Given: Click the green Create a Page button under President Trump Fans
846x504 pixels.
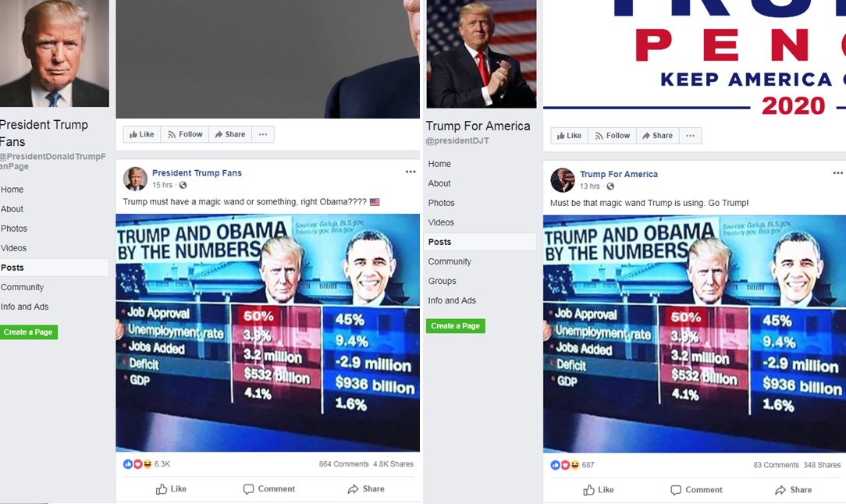Looking at the screenshot, I should [28, 332].
